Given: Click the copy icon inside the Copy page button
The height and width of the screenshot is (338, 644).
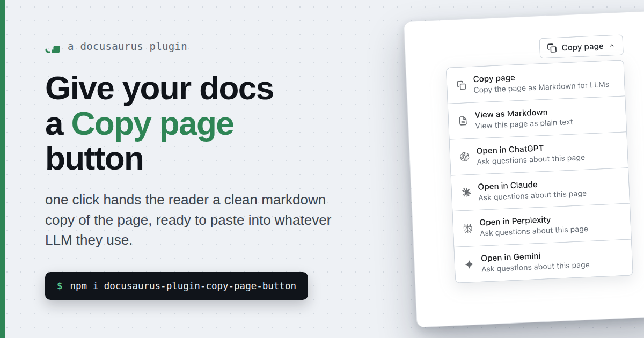Looking at the screenshot, I should (x=552, y=48).
